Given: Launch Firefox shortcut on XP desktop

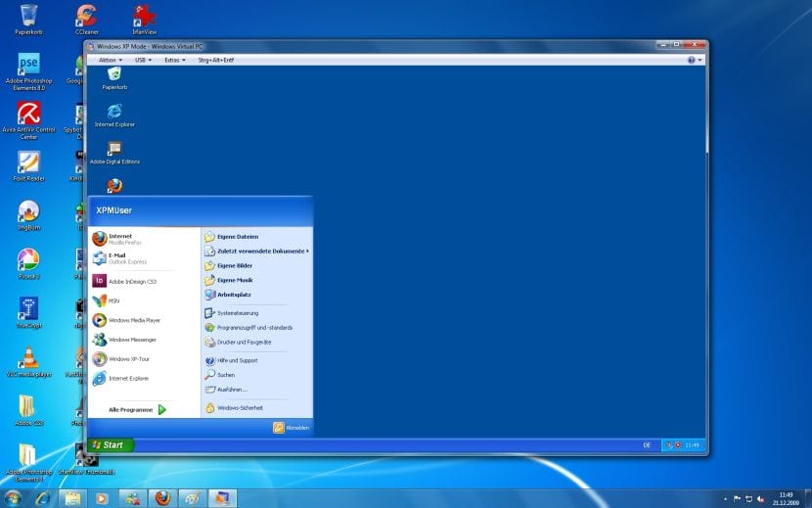Looking at the screenshot, I should [114, 185].
